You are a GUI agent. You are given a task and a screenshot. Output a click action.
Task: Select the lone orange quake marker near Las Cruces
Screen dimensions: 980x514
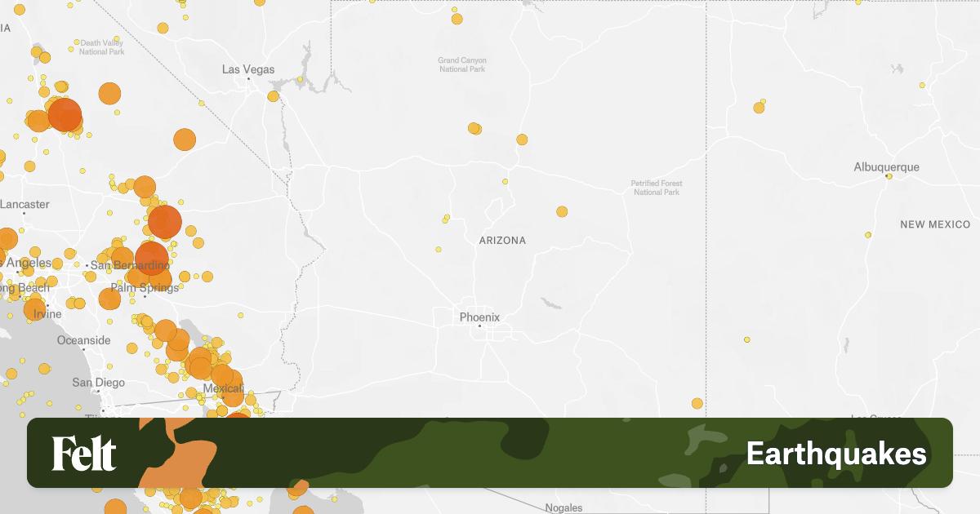(697, 404)
